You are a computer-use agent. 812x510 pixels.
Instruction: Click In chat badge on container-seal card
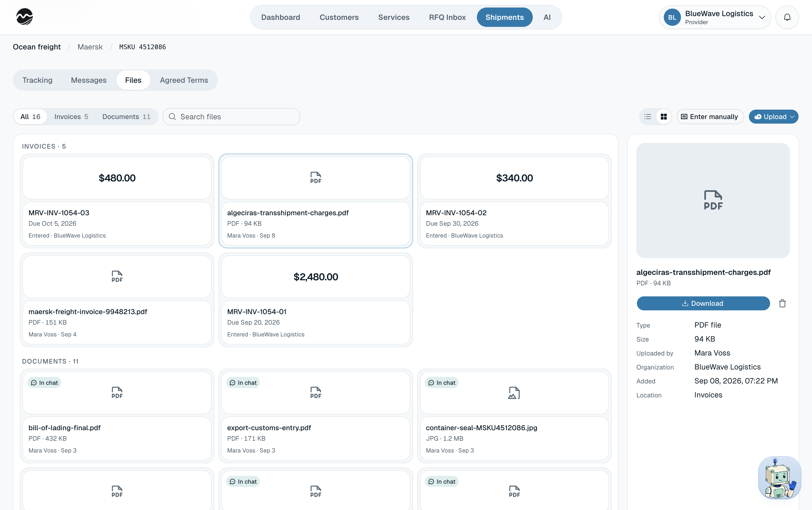click(441, 383)
